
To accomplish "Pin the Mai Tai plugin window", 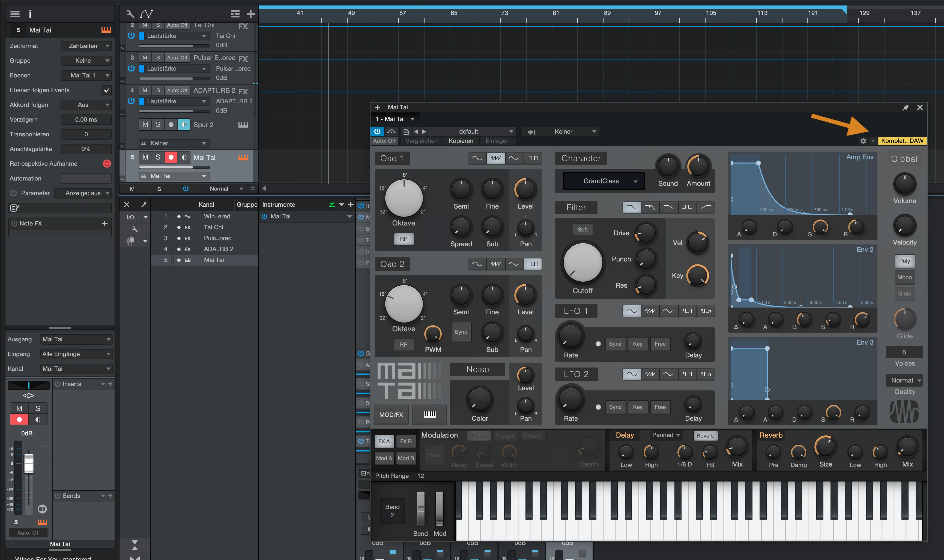I will click(905, 107).
